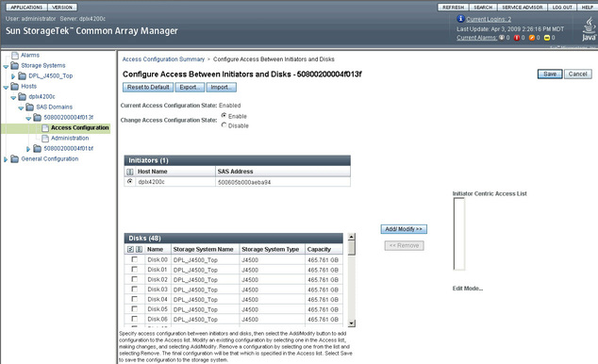Screen dimensions: 598x364
Task: Expand the DPL_J4500_Top tree node
Action: pyautogui.click(x=13, y=76)
